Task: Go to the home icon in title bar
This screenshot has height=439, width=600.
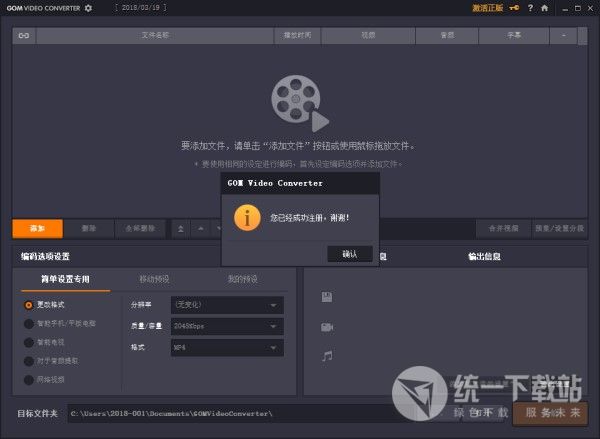Action: point(544,8)
